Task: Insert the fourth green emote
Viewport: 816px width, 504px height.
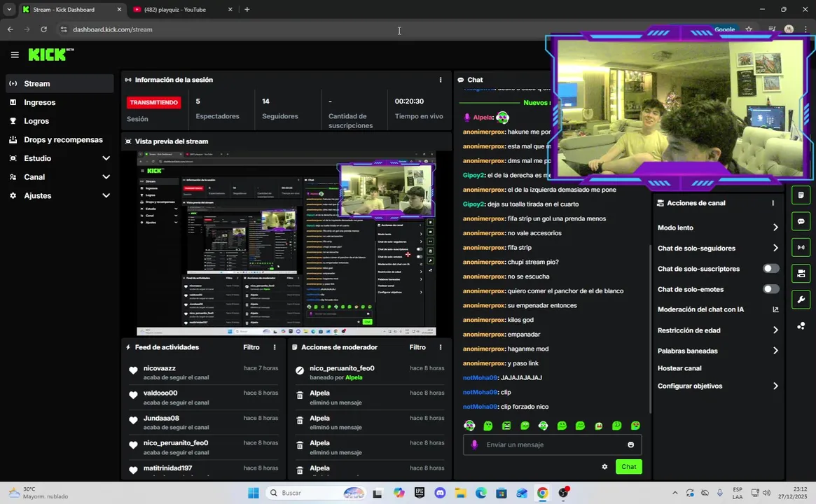Action: pos(525,426)
